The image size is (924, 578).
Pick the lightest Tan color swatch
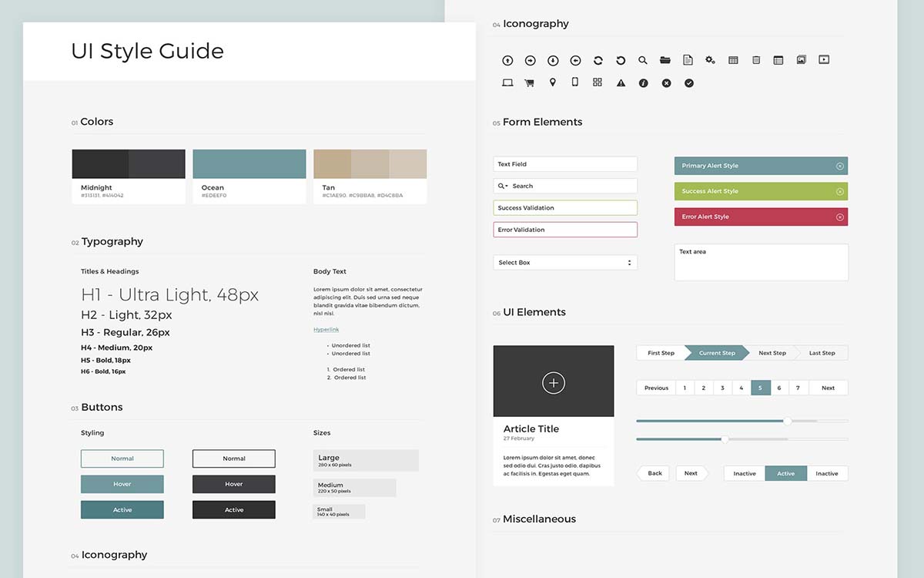[407, 164]
